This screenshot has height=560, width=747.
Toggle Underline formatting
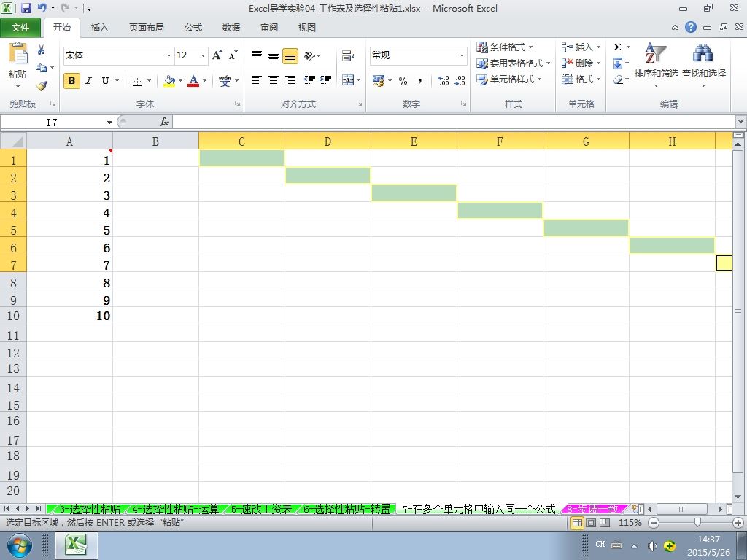(105, 81)
